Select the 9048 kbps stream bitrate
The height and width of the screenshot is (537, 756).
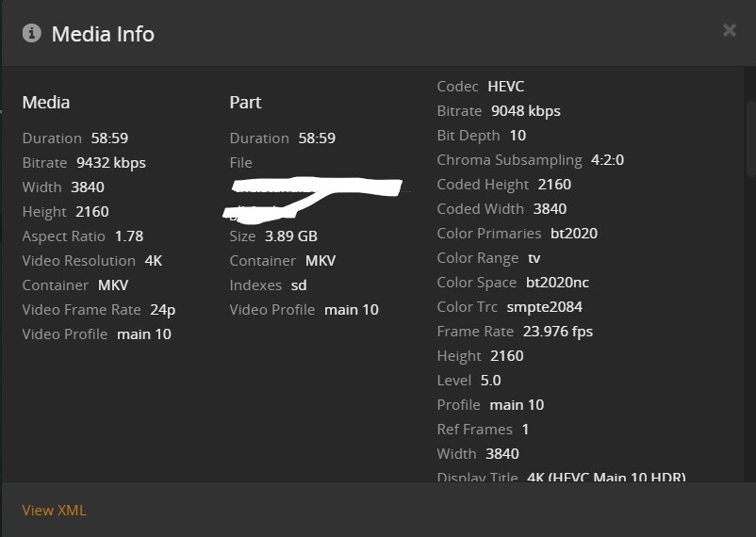coord(525,110)
